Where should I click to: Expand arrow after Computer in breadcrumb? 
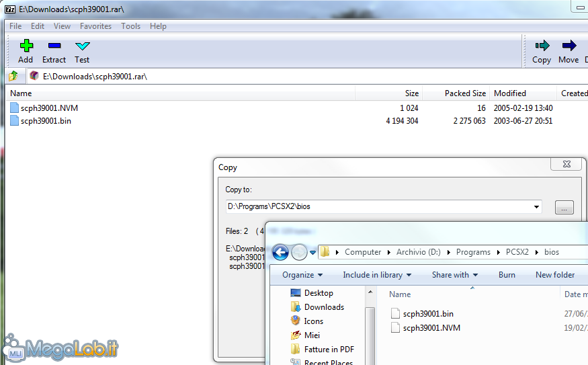389,253
